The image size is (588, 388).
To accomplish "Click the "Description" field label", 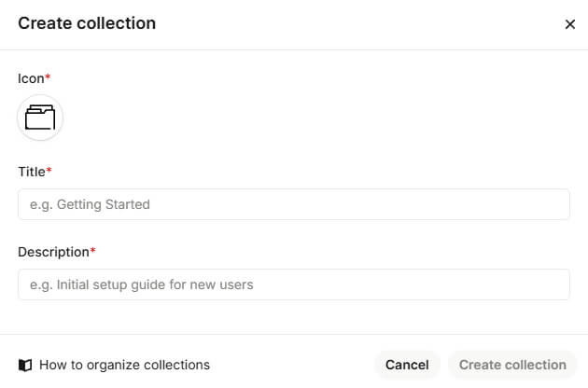I will click(53, 252).
